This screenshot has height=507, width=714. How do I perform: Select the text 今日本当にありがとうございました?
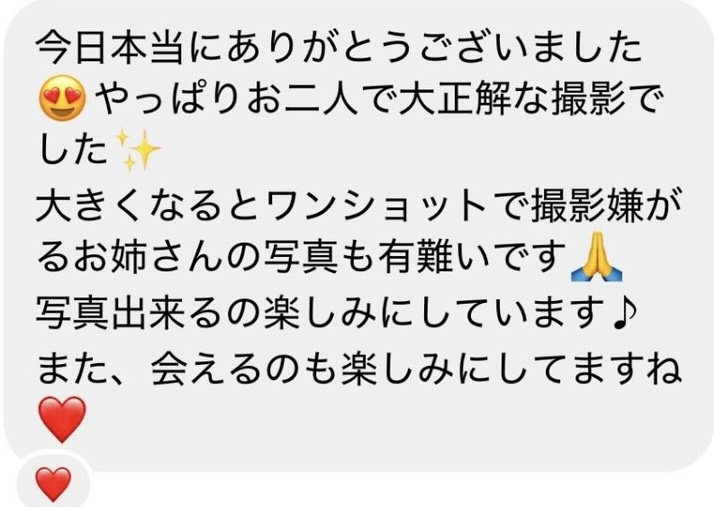point(339,47)
